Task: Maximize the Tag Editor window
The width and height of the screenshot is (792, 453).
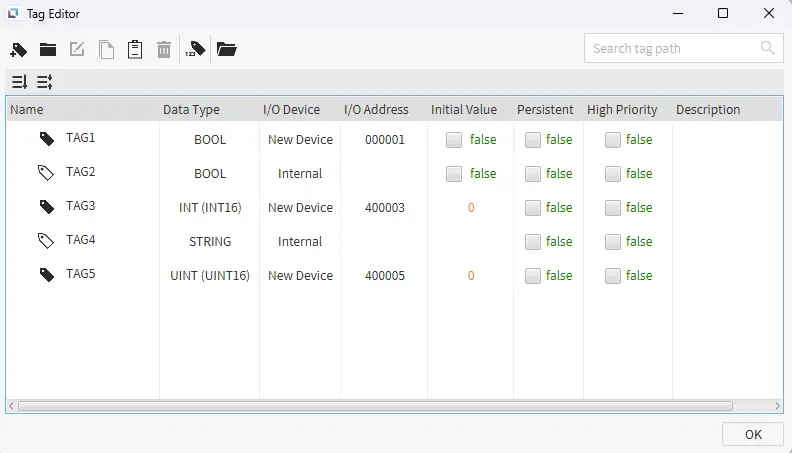Action: (723, 13)
